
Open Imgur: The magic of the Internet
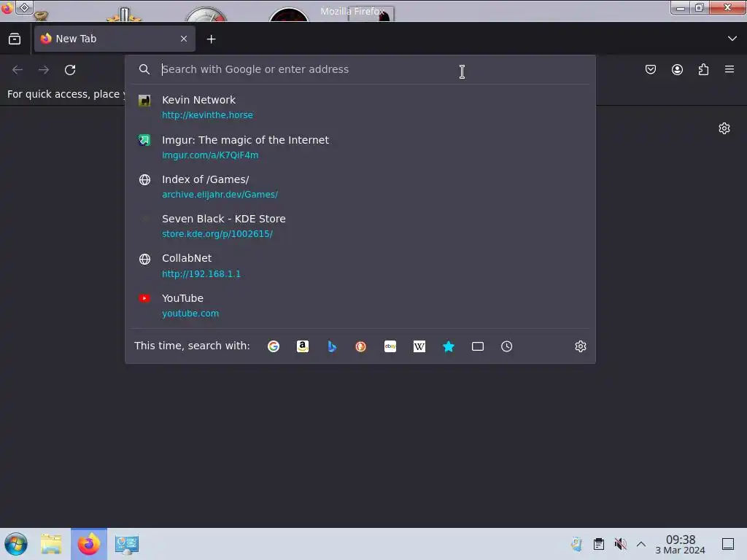pos(360,147)
